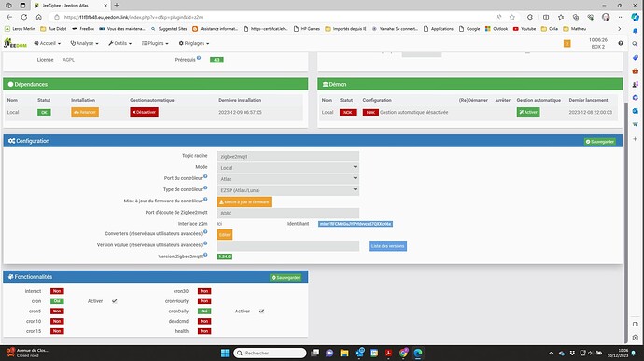Viewport: 644px width, 361px height.
Task: Toggle the Activer checkbox for cron
Action: (114, 301)
